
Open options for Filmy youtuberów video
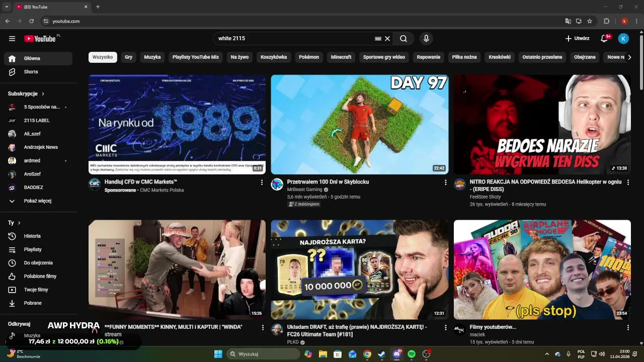point(628,327)
